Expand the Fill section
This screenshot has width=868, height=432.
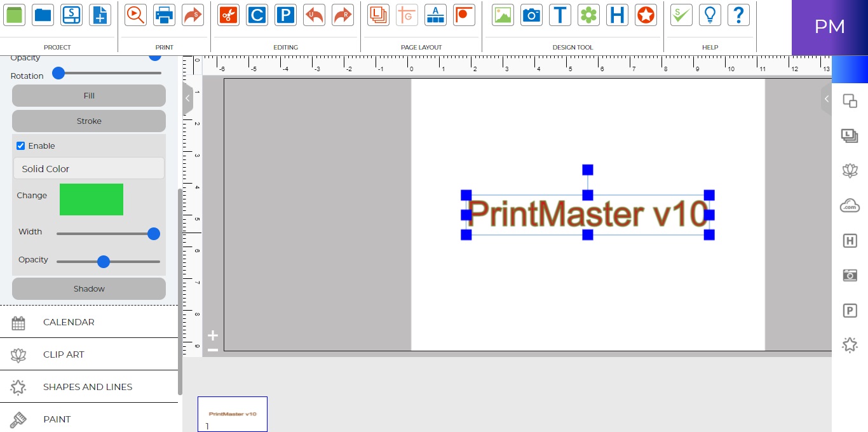(89, 95)
